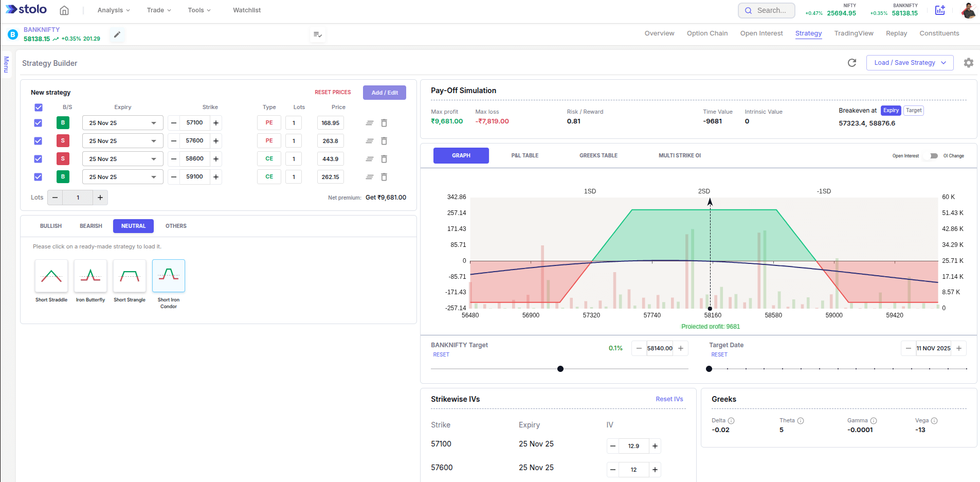980x482 pixels.
Task: Open the Analysis menu dropdown
Action: 114,10
